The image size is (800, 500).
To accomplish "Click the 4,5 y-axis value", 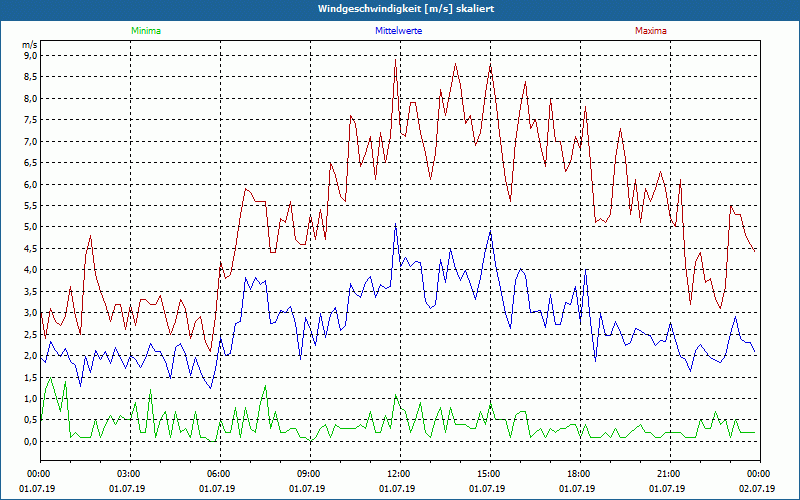I will 30,248.
